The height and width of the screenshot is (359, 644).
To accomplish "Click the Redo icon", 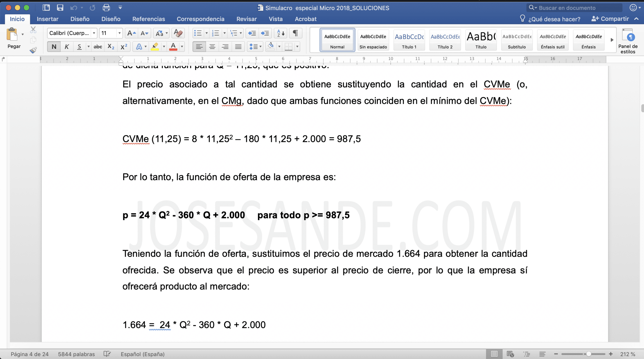I will pyautogui.click(x=92, y=8).
